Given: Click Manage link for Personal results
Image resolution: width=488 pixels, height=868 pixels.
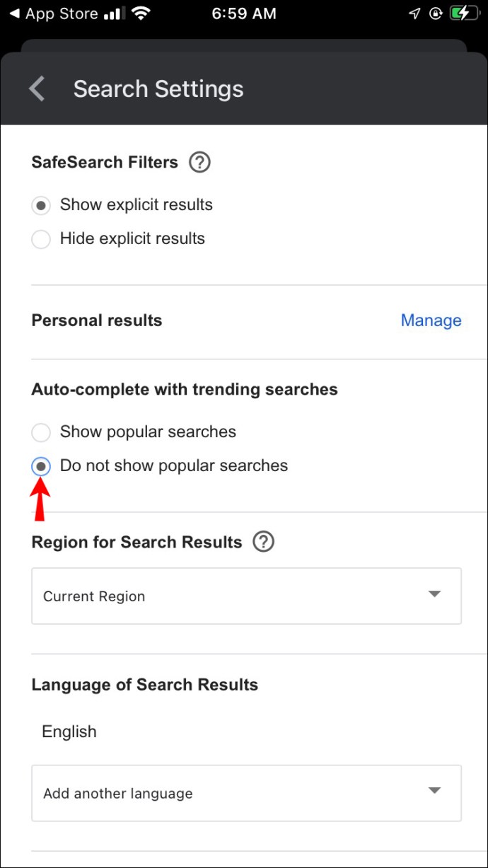Looking at the screenshot, I should point(431,320).
